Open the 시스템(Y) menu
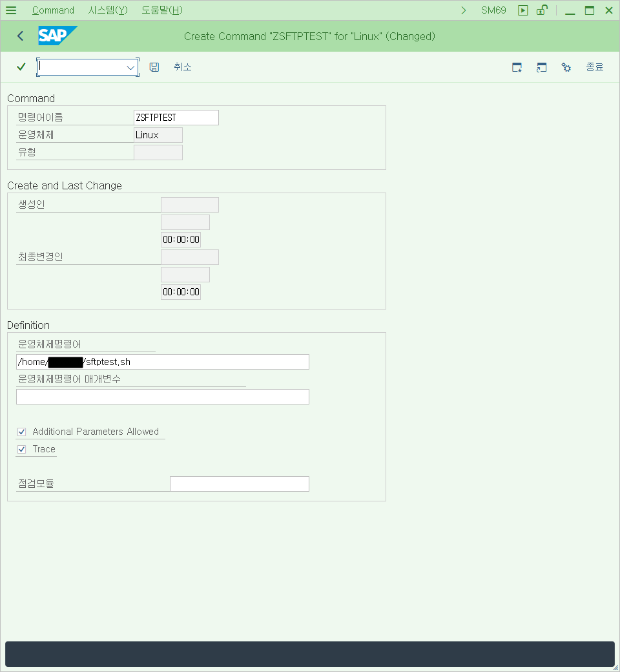 (108, 10)
